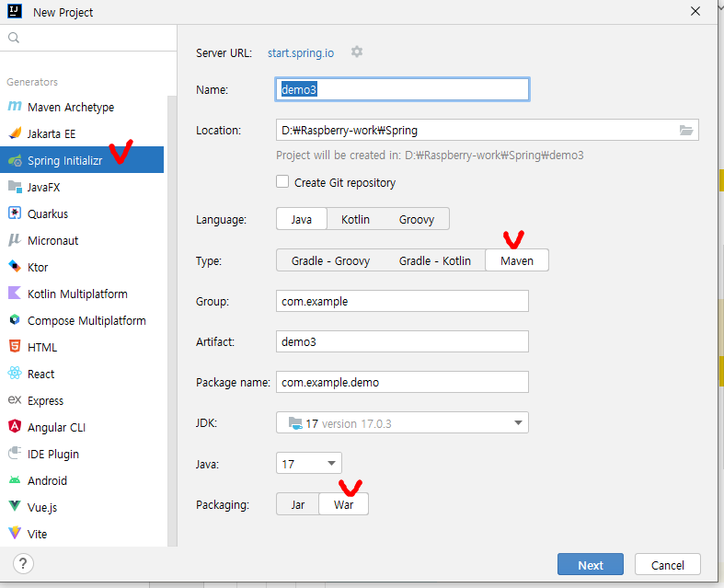
Task: Select War packaging
Action: coord(343,504)
